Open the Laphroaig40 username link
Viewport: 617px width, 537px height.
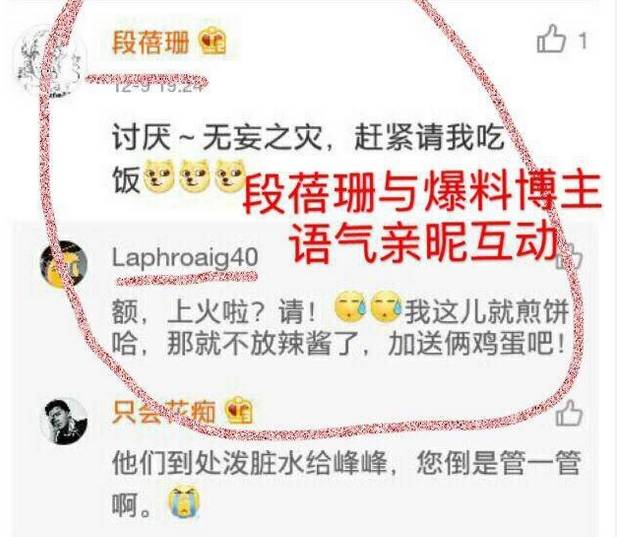coord(185,258)
